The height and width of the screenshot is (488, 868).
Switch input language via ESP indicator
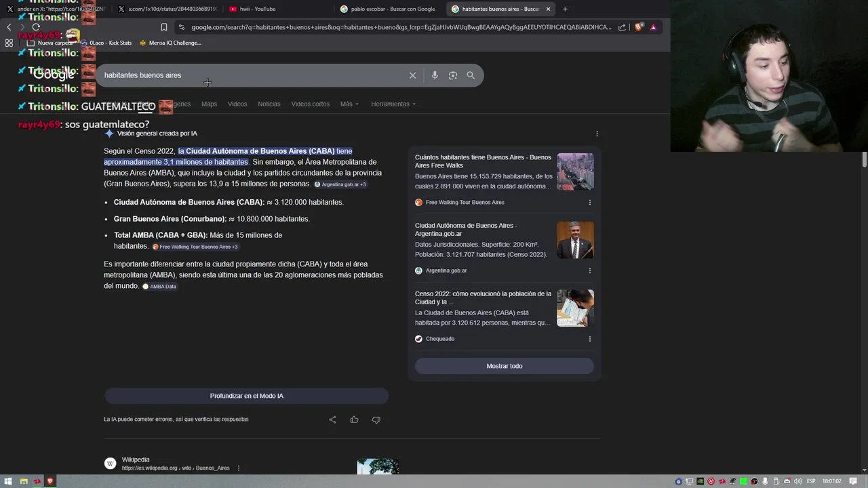[x=811, y=481]
